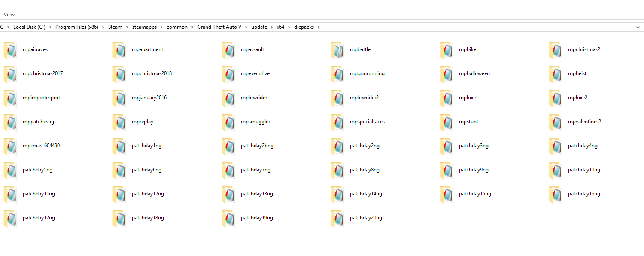Screen dimensions: 644x256
Task: Click the mpxmas_604490 folder name
Action: (41, 146)
